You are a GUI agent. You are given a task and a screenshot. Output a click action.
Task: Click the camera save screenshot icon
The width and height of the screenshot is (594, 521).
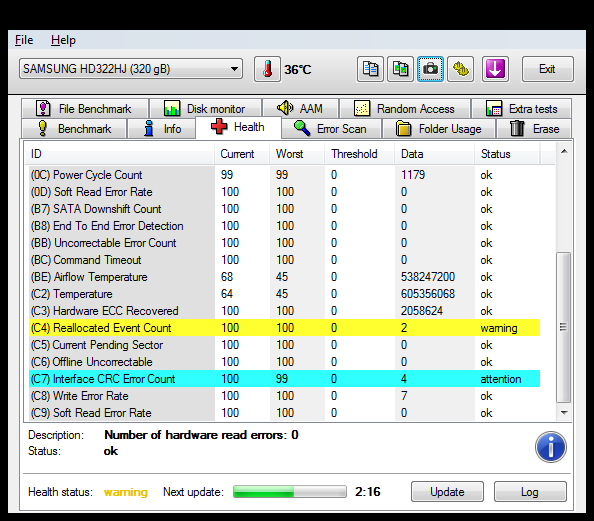coord(430,69)
